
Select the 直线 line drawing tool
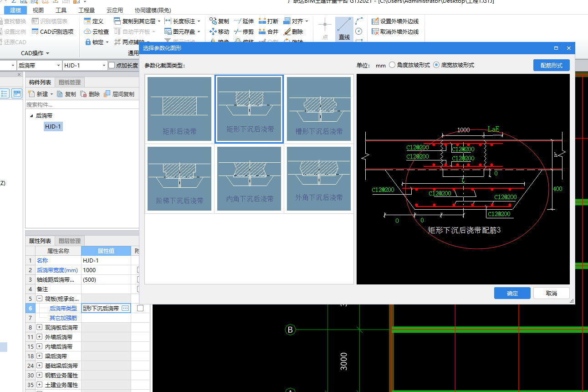coord(344,29)
